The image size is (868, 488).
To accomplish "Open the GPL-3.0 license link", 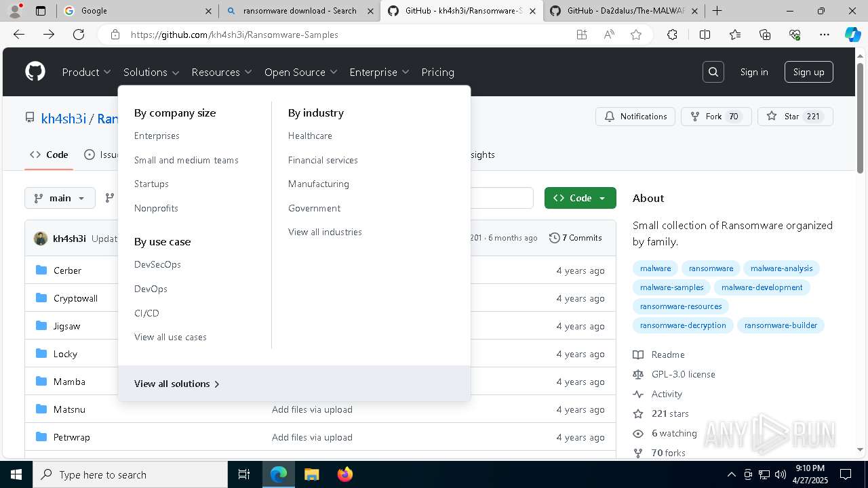I will pyautogui.click(x=684, y=374).
